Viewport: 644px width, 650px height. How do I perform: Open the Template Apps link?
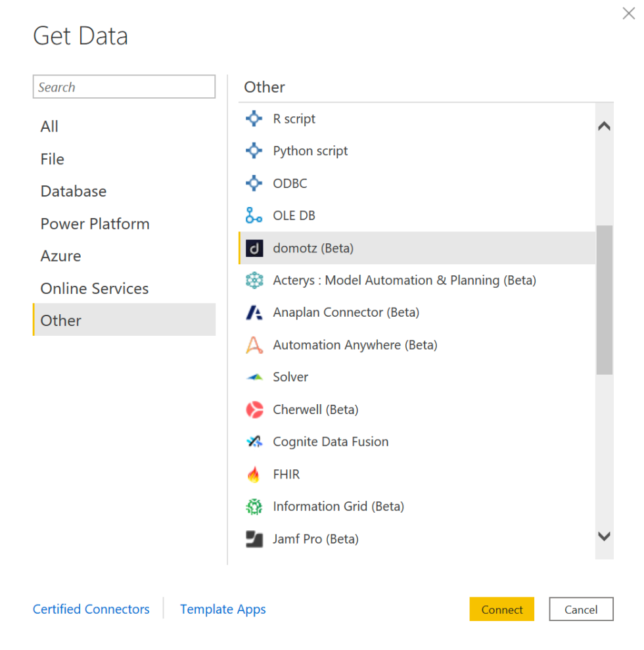[223, 609]
